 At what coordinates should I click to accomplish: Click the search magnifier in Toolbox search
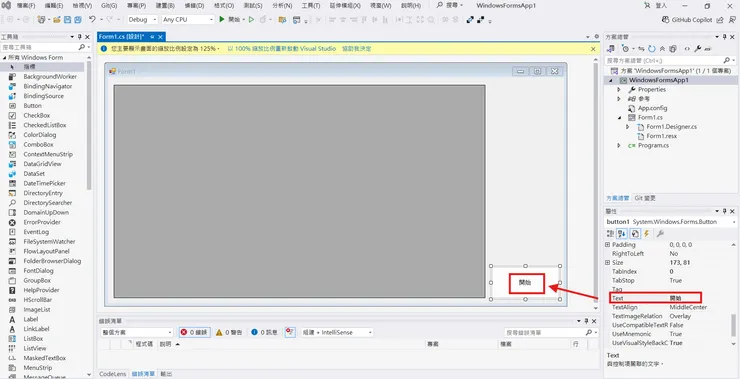coord(82,47)
